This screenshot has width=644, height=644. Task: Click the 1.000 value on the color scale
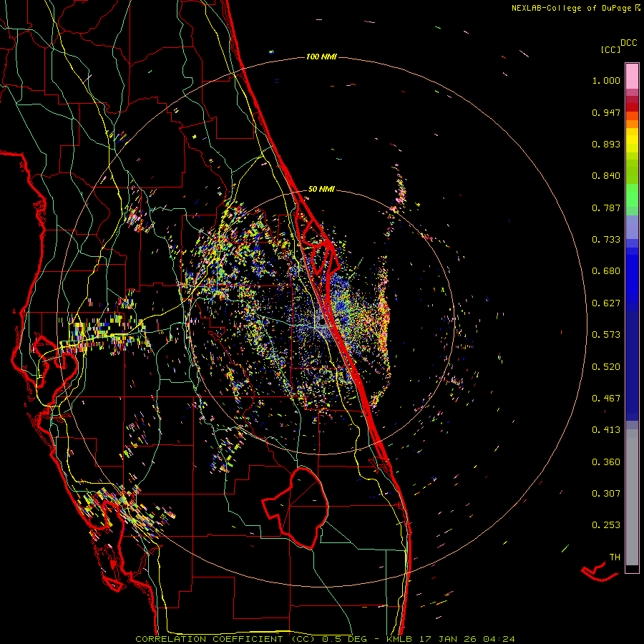(x=606, y=80)
